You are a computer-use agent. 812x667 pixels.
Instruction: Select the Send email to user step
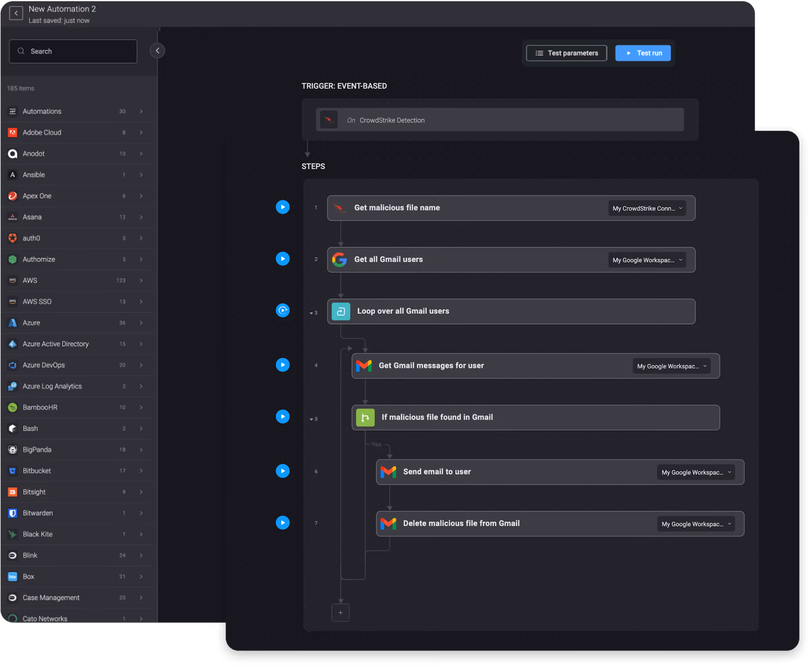560,472
